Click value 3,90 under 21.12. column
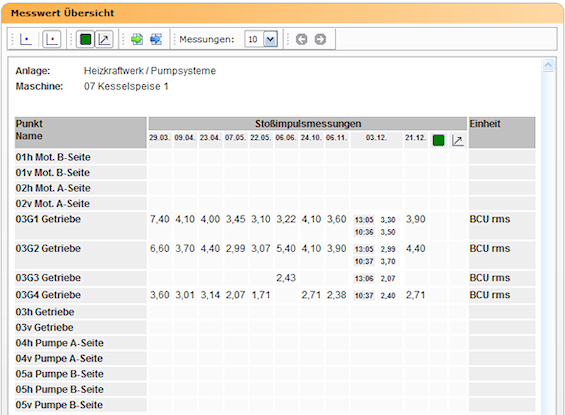This screenshot has width=565, height=415. point(415,219)
